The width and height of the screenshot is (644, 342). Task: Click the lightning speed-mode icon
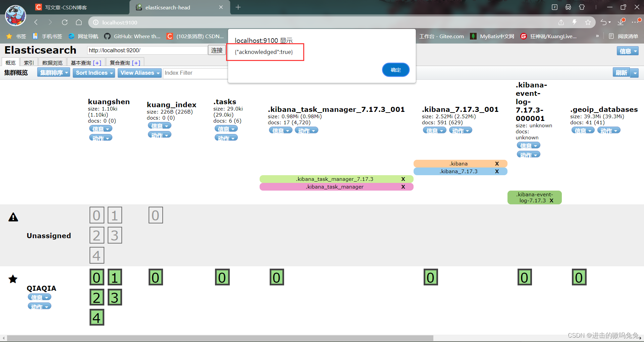click(575, 22)
